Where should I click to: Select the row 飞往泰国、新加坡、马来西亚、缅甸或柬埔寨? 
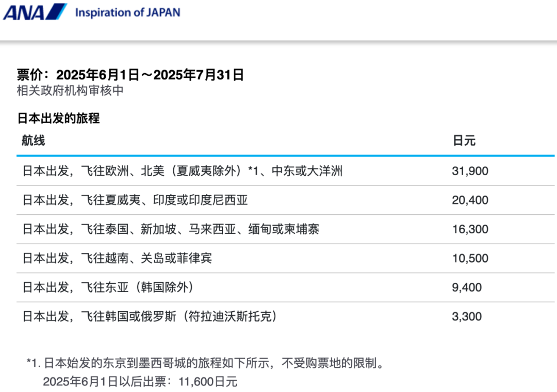285,229
